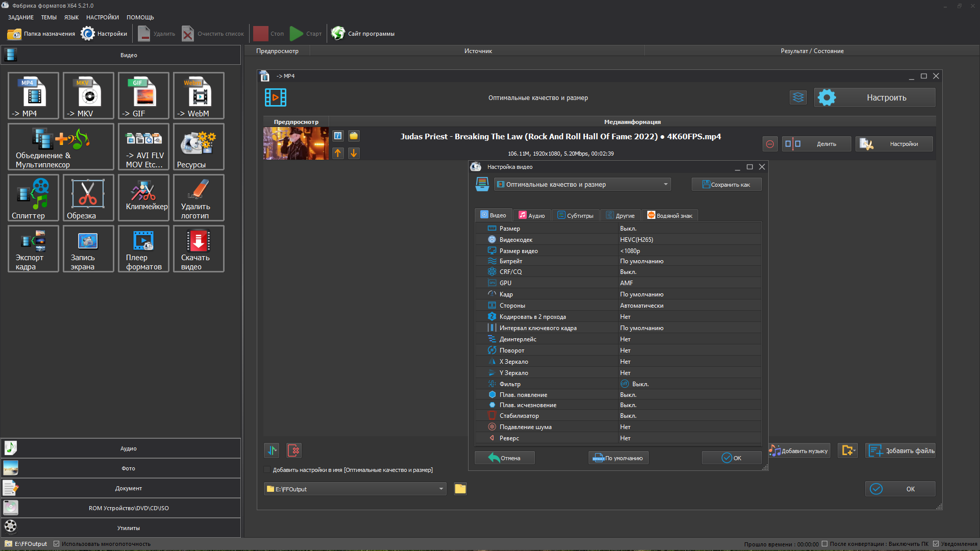Toggle the Фильтр off switch

(625, 384)
